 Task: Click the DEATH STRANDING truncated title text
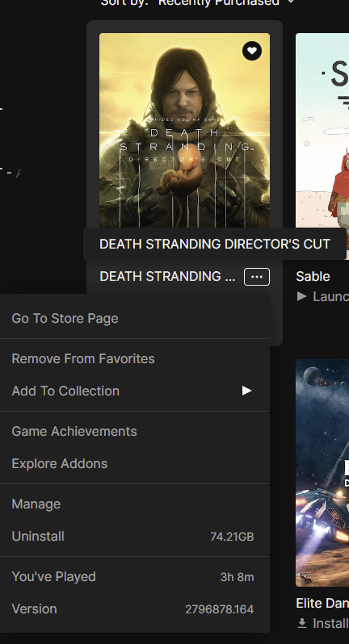click(167, 277)
